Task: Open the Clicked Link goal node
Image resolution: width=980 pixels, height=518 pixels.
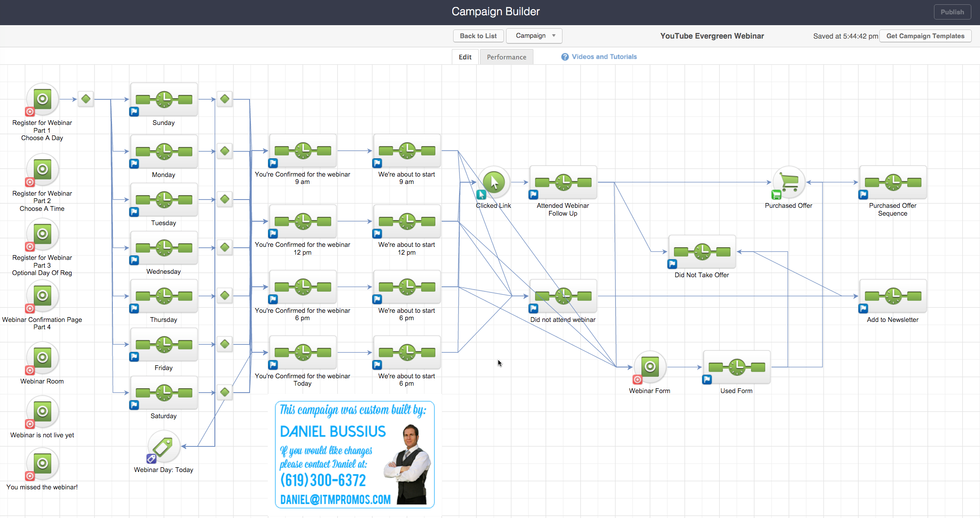Action: click(493, 182)
